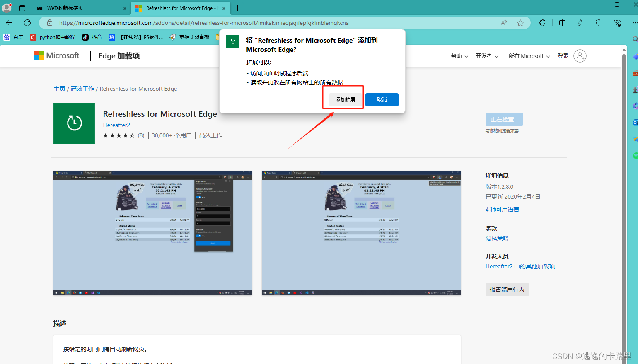Screen dimensions: 638x364
Task: View site security lock information
Action: click(x=49, y=23)
